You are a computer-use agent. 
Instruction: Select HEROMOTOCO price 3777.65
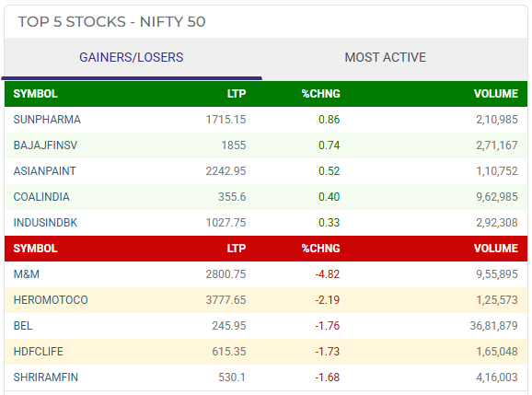click(x=226, y=300)
